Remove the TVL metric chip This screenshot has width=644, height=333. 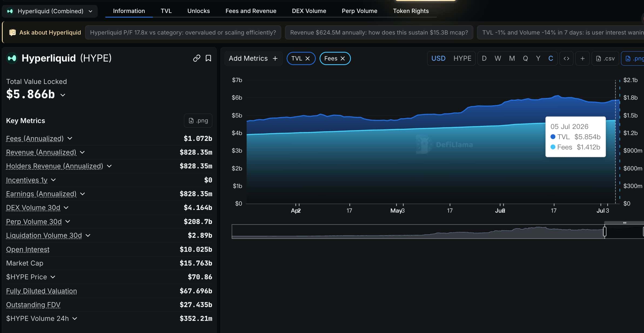click(x=307, y=59)
